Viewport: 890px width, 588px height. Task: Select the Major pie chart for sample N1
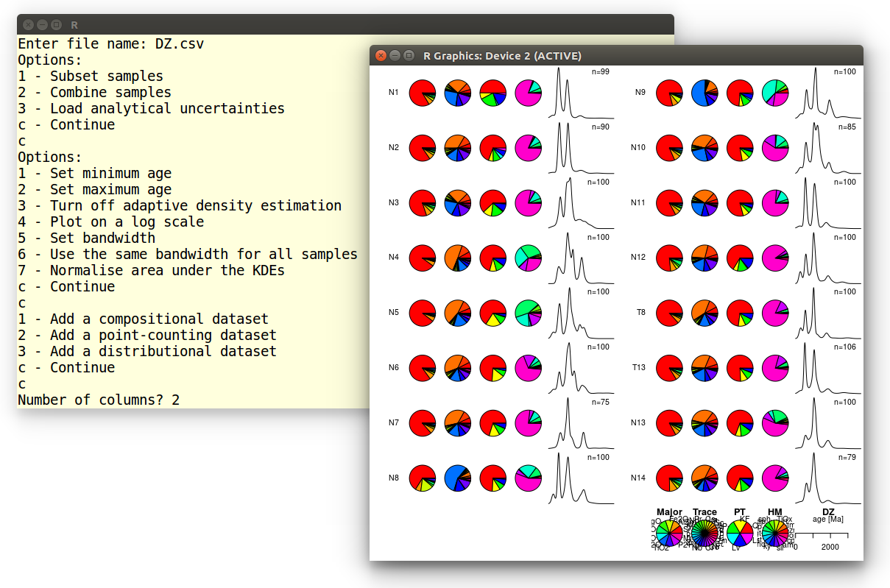click(x=423, y=93)
